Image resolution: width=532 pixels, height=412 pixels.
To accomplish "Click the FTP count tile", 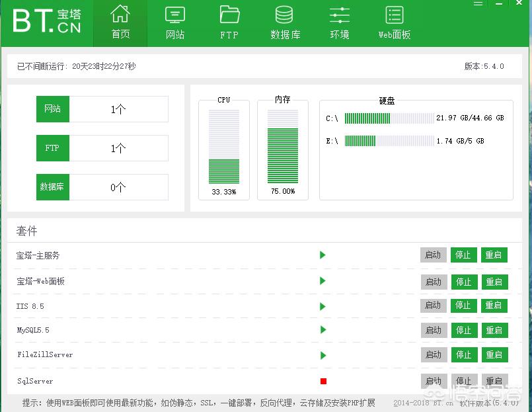I will (x=102, y=148).
